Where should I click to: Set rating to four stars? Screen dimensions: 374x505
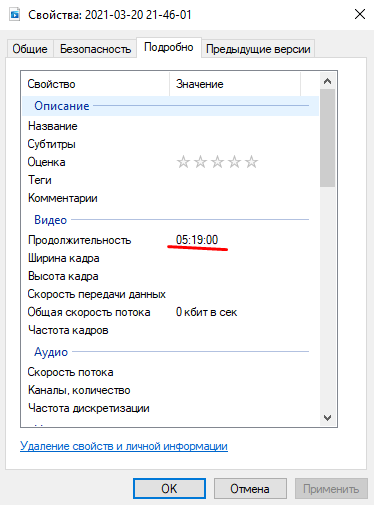tap(234, 162)
